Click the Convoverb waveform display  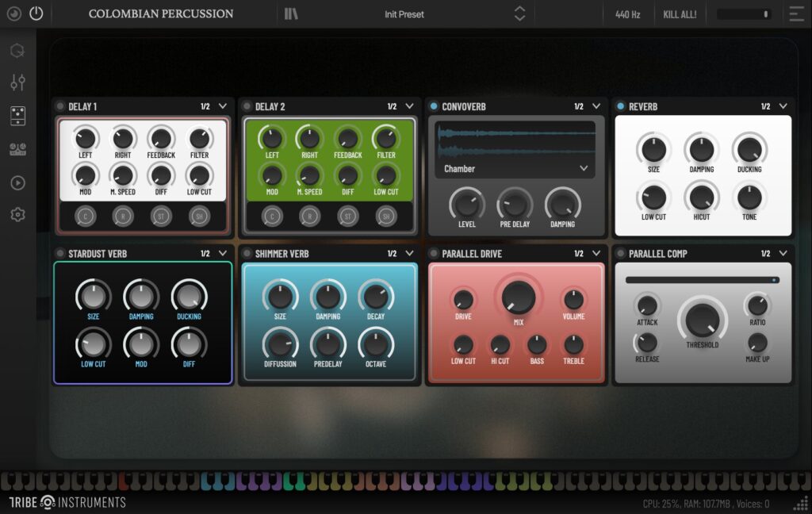[515, 141]
